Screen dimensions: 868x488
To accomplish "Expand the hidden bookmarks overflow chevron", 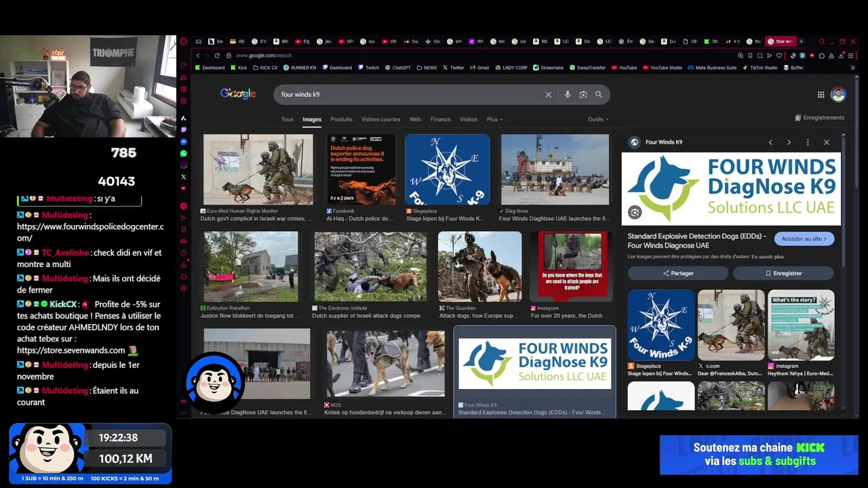I will [x=852, y=68].
